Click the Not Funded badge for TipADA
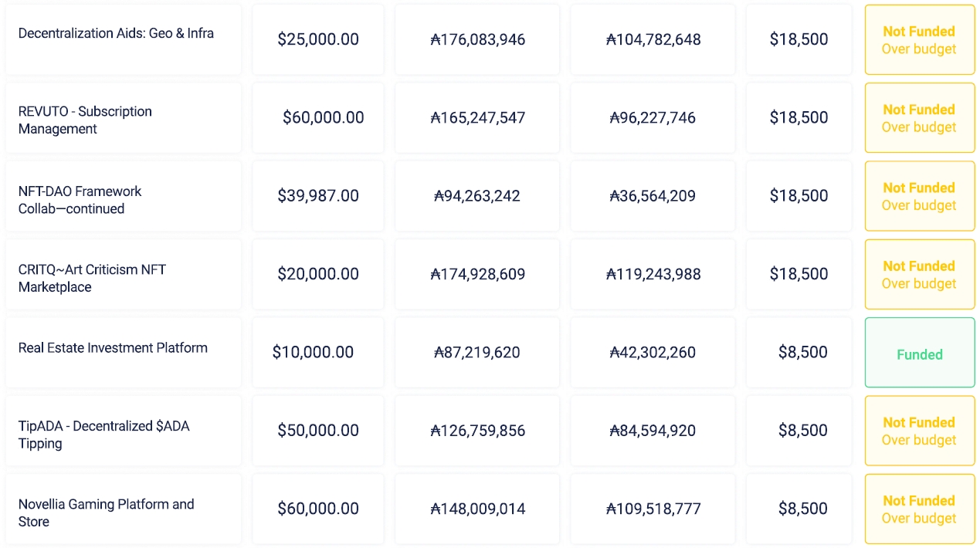The height and width of the screenshot is (548, 980). [x=919, y=431]
